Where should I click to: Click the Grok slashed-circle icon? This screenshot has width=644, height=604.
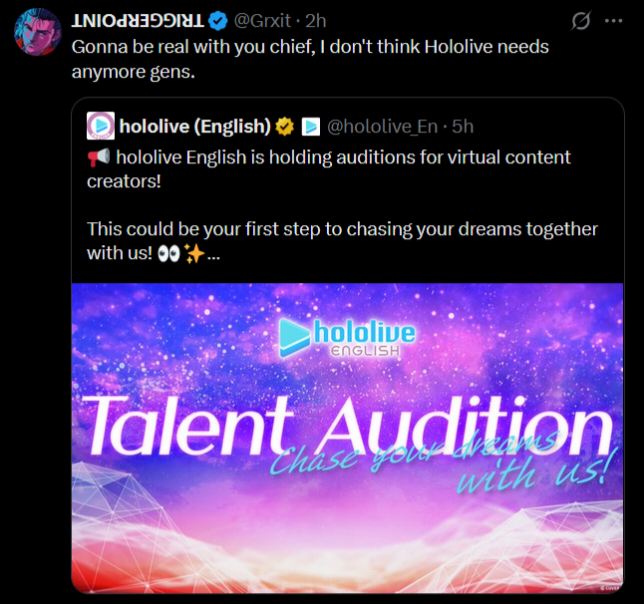[x=581, y=20]
